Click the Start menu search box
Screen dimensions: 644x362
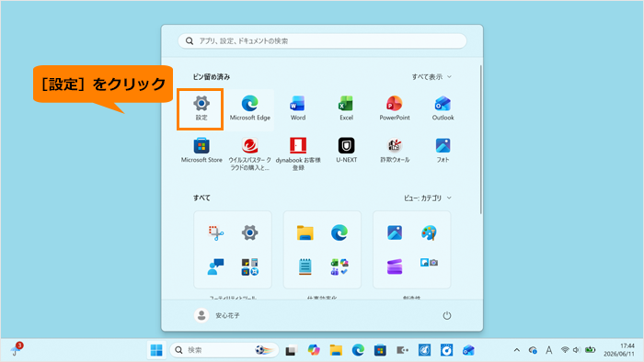pos(322,41)
